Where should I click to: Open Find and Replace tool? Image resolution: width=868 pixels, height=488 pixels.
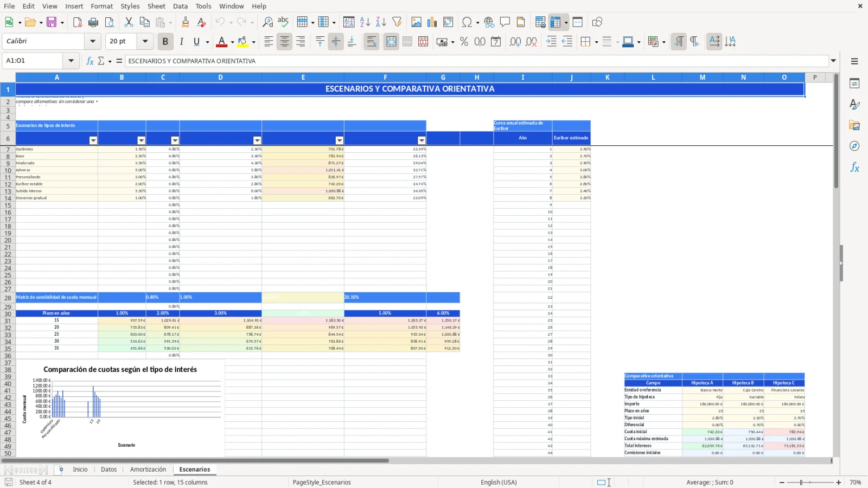[x=267, y=22]
